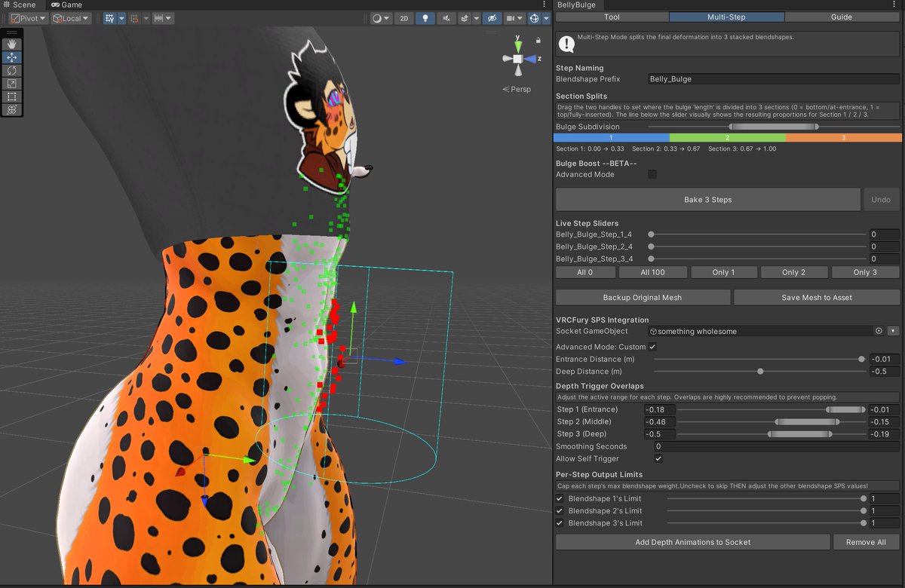Open the Tool tab
This screenshot has width=905, height=588.
click(x=612, y=17)
